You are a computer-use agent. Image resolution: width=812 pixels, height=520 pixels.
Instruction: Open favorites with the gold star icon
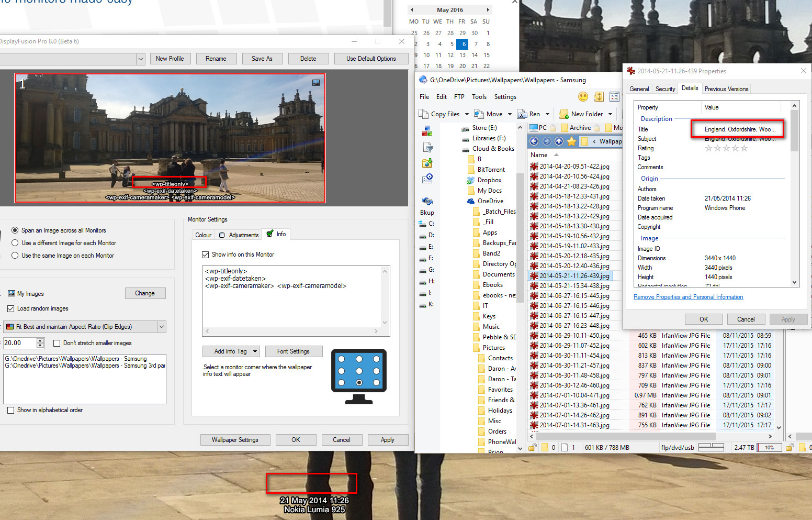click(571, 141)
